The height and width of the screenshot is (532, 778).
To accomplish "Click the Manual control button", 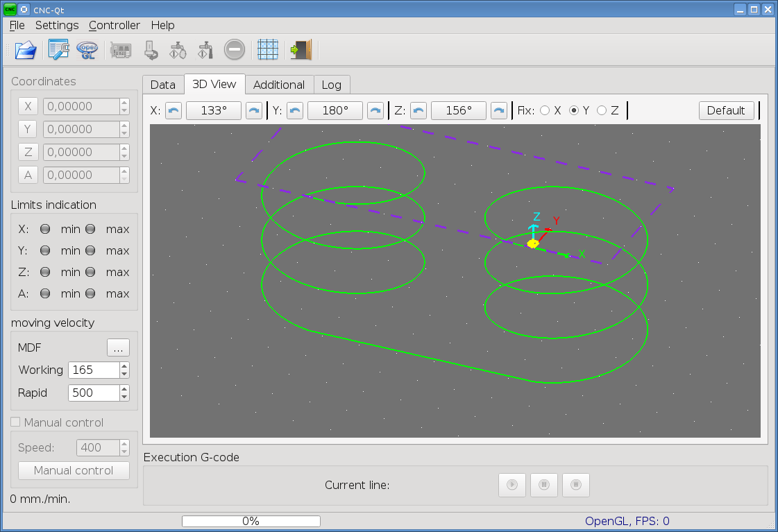I will coord(74,470).
